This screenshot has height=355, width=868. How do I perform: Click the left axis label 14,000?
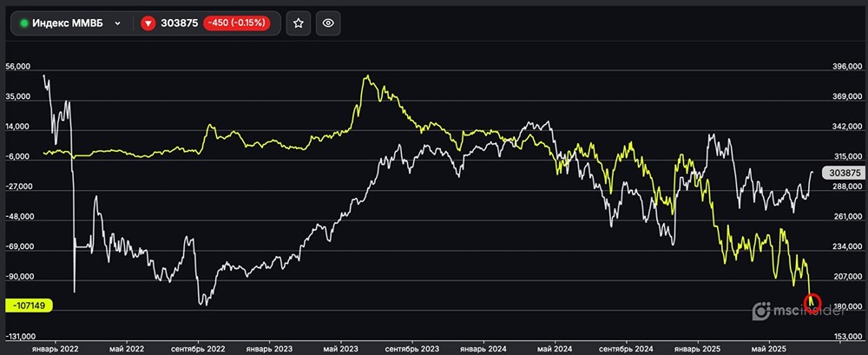pyautogui.click(x=17, y=127)
